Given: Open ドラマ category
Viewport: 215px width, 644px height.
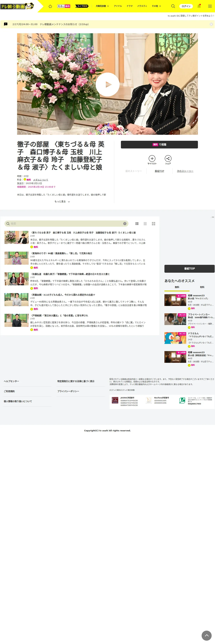Looking at the screenshot, I should pyautogui.click(x=129, y=6).
